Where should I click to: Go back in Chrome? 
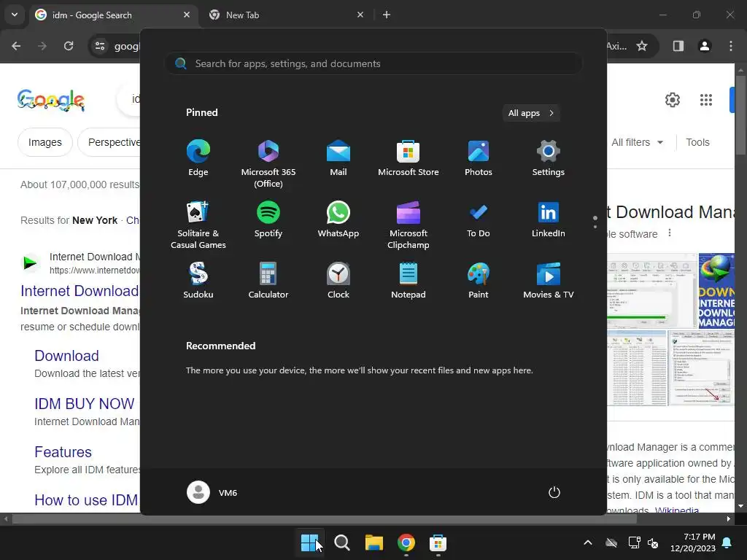click(x=16, y=46)
